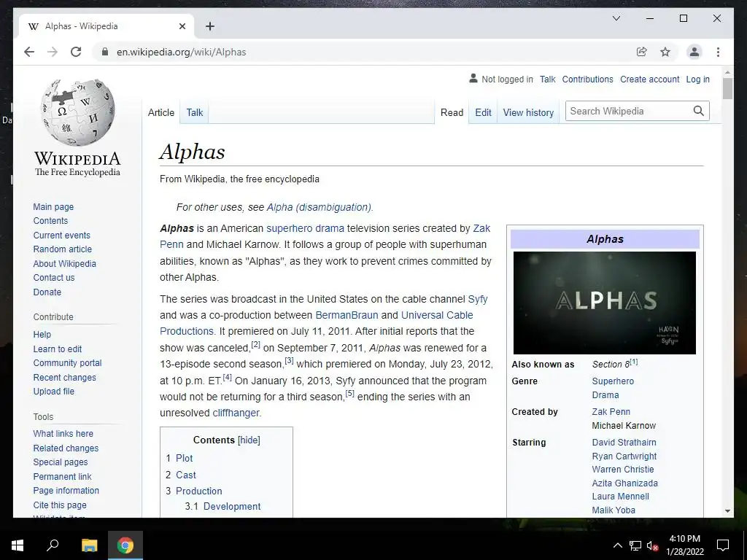Click Superhero genre link in infobox
Screen dimensions: 747x560
coord(613,381)
